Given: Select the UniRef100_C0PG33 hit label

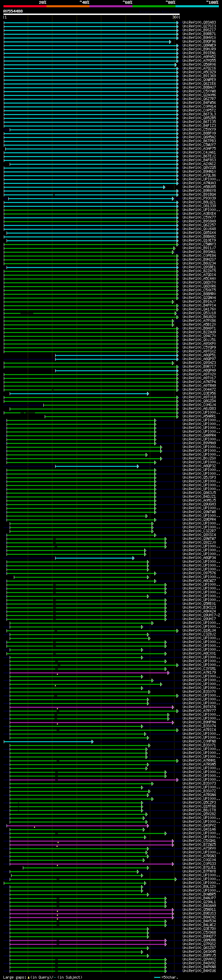Looking at the screenshot, I should click(199, 864).
